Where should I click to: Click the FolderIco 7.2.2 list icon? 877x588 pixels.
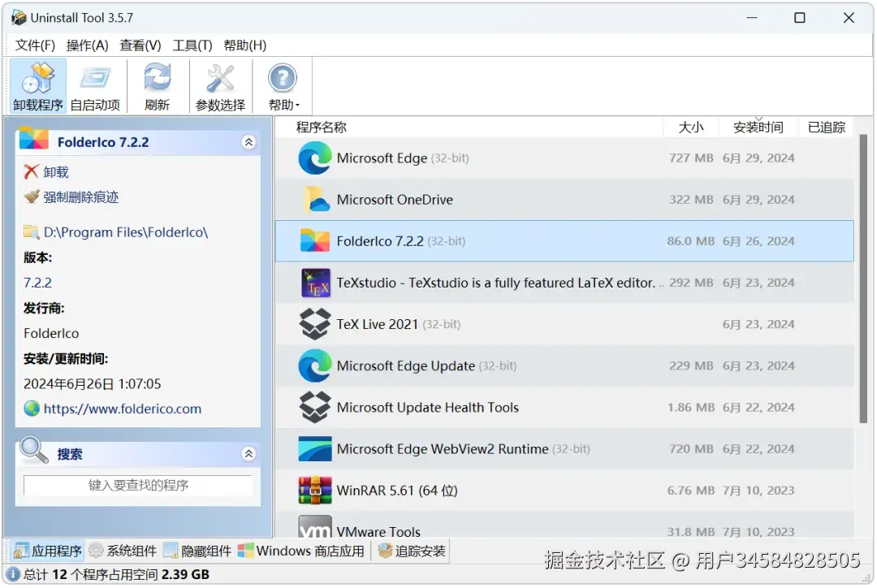[x=315, y=241]
